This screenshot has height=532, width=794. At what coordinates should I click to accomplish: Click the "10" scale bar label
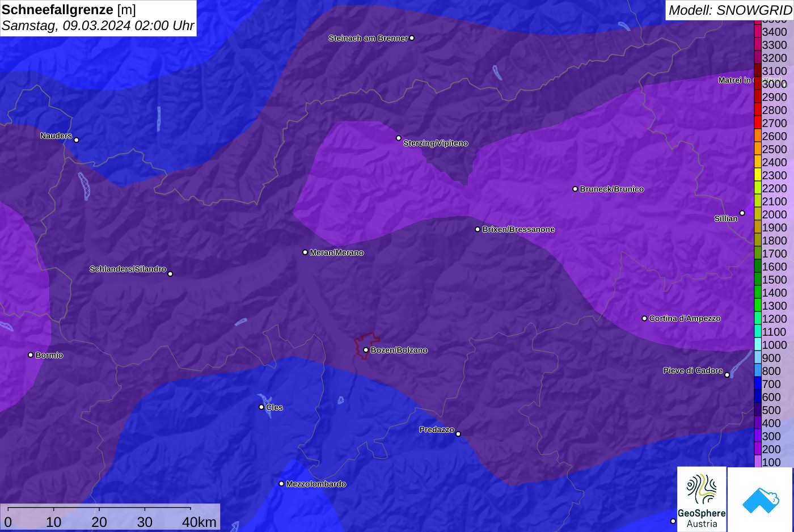coord(54,522)
